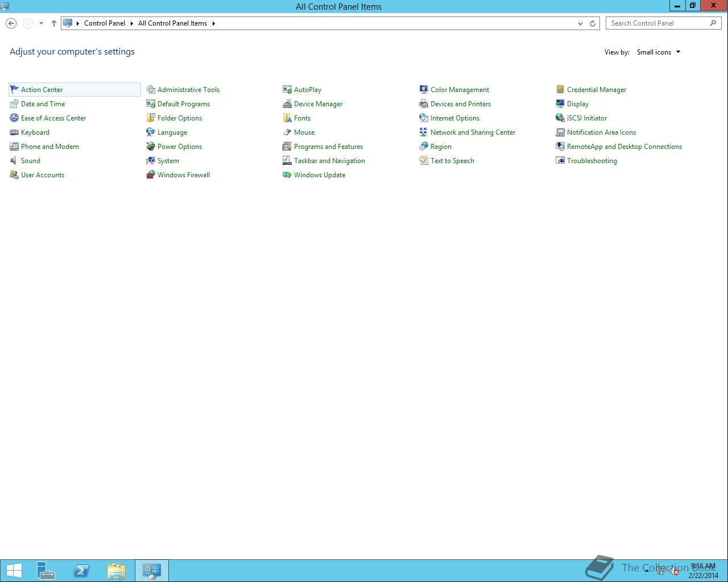This screenshot has height=582, width=728.
Task: Click the Control Panel taskbar button
Action: [x=152, y=571]
